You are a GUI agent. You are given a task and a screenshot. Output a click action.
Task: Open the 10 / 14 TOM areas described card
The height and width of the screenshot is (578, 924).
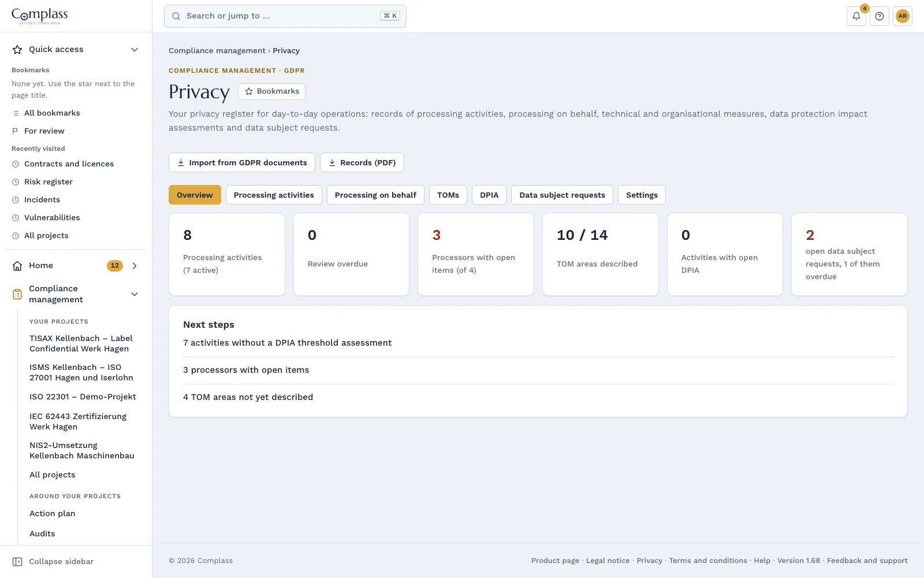click(x=601, y=254)
